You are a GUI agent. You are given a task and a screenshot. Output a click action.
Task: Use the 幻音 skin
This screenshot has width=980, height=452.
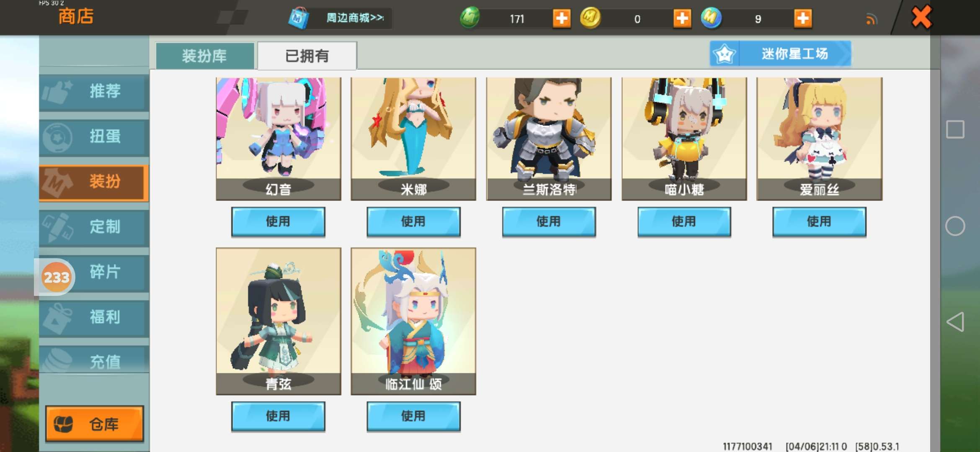(278, 222)
